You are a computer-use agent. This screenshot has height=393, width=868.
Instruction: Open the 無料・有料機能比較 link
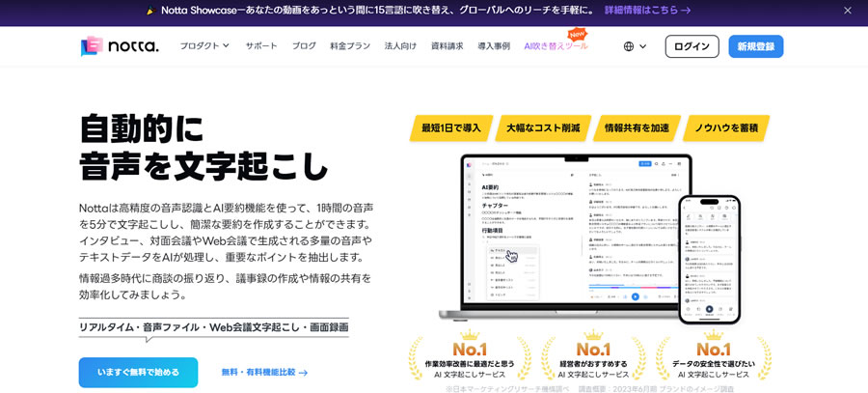264,372
